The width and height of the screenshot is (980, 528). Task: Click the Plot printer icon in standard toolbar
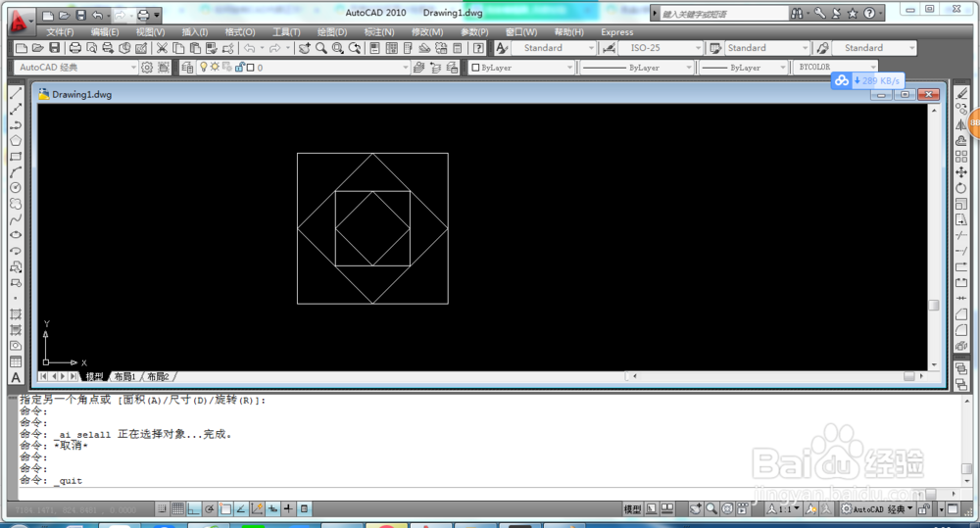pyautogui.click(x=75, y=48)
